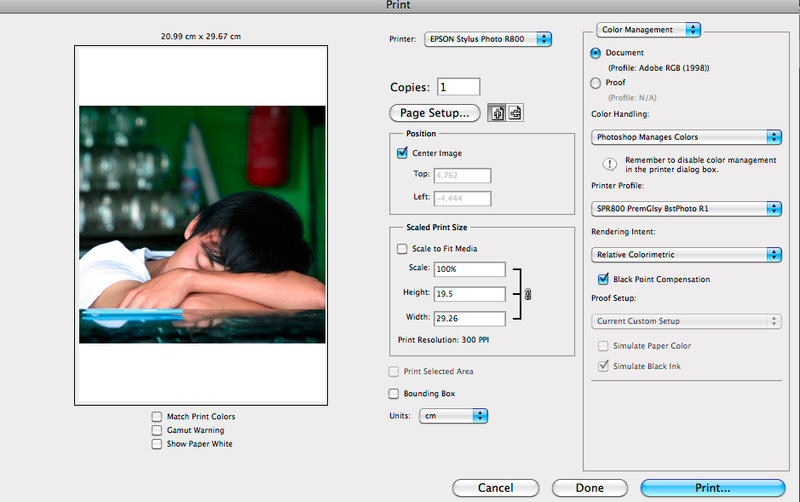Uncheck Center Image checkbox
The width and height of the screenshot is (800, 502).
[402, 153]
